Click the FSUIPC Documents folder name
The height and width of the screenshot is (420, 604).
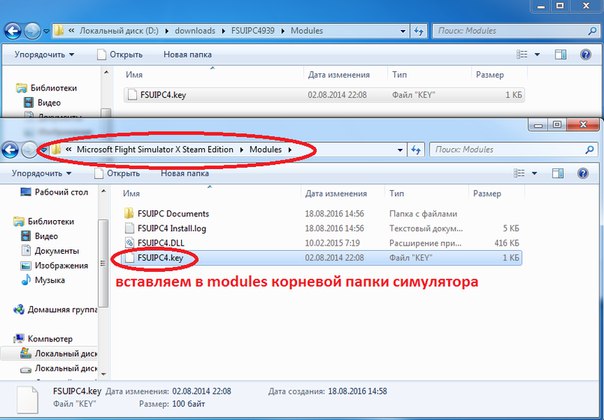(173, 213)
